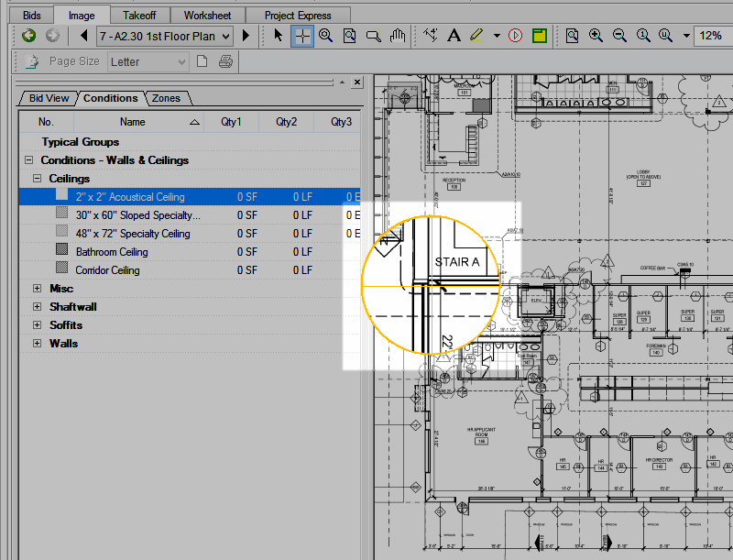Click the yellow swatch of Acoustical Ceiling
The width and height of the screenshot is (733, 560).
pos(61,194)
